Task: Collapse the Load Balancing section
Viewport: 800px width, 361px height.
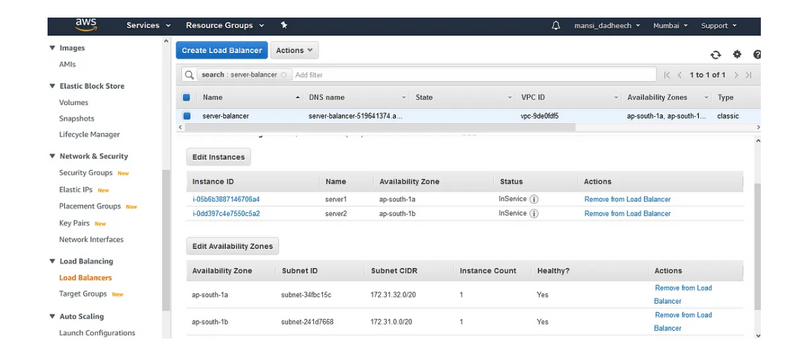Action: pyautogui.click(x=52, y=261)
